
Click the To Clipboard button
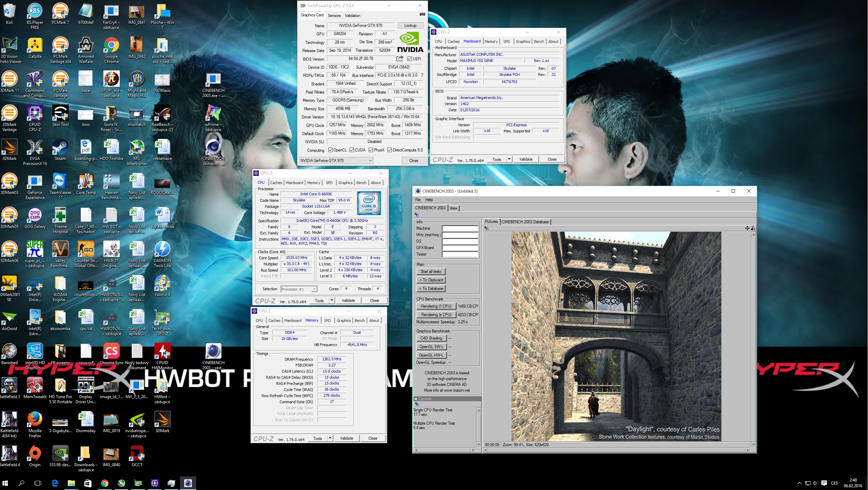pyautogui.click(x=431, y=280)
